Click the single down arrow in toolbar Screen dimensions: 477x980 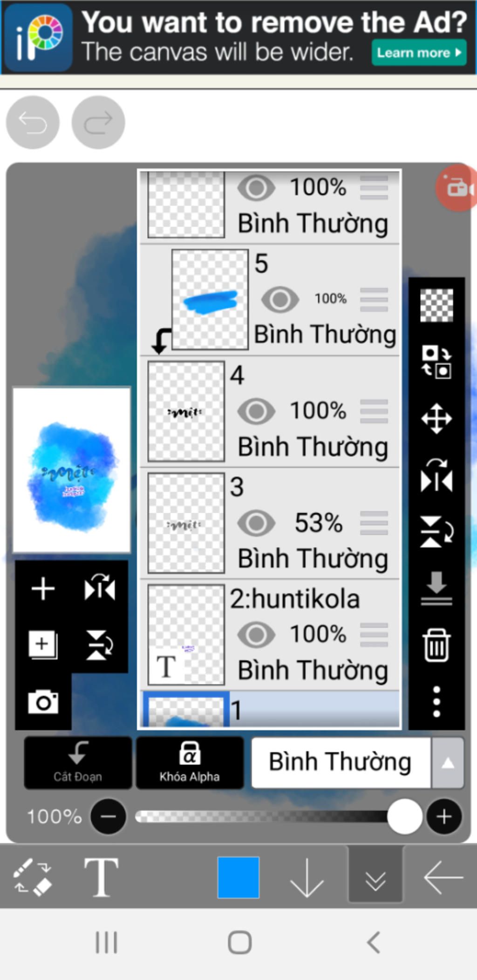tap(307, 878)
